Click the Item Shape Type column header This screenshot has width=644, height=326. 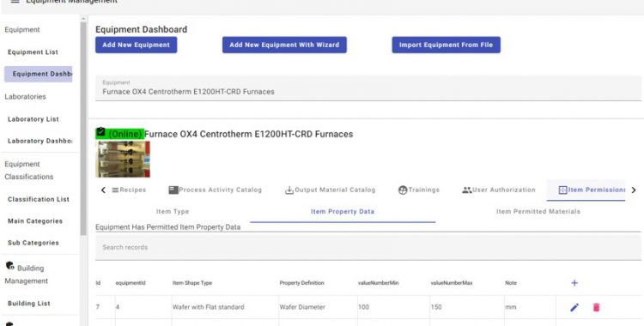pos(192,283)
